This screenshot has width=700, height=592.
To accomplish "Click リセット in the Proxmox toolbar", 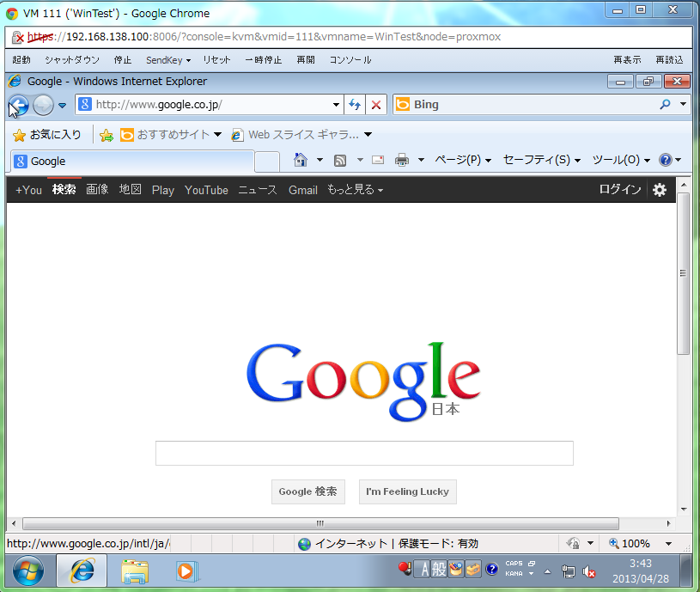I will pos(216,60).
